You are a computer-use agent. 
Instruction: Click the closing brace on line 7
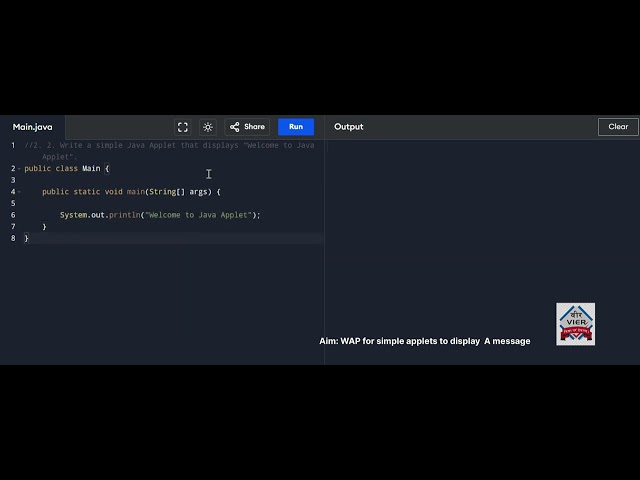pyautogui.click(x=44, y=227)
